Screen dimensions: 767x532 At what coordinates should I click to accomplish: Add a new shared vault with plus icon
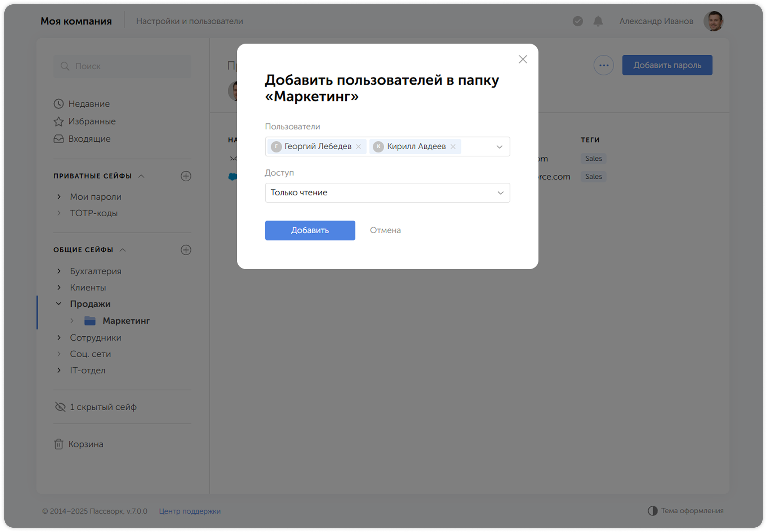point(186,250)
